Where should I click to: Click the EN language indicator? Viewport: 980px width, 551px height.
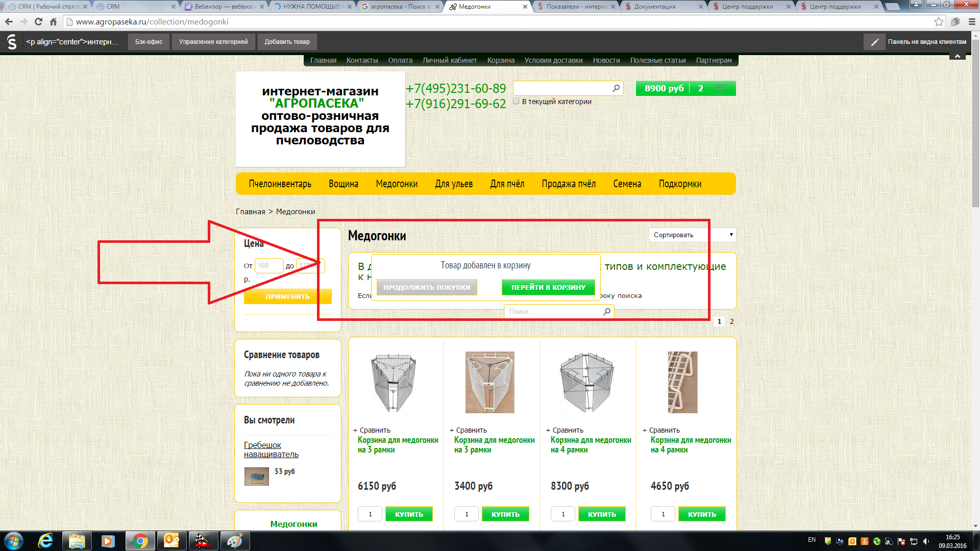812,540
